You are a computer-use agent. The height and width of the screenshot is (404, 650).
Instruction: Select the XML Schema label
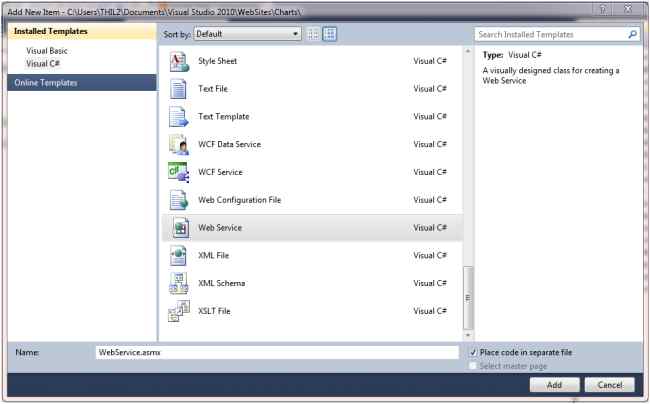pyautogui.click(x=221, y=283)
